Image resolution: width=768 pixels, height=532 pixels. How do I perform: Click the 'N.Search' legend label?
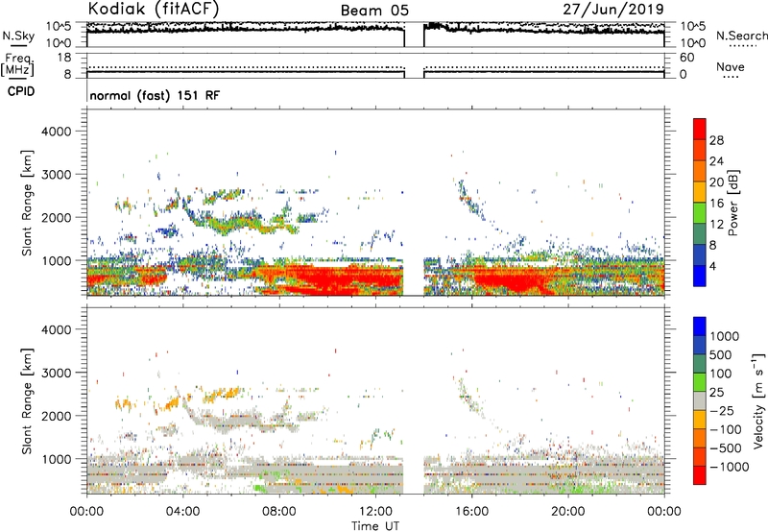[742, 36]
